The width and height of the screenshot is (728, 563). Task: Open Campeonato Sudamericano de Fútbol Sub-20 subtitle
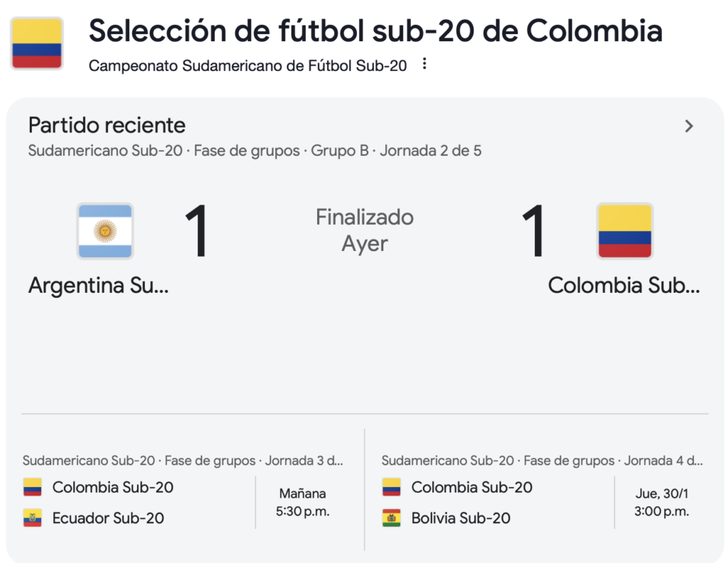pos(248,66)
